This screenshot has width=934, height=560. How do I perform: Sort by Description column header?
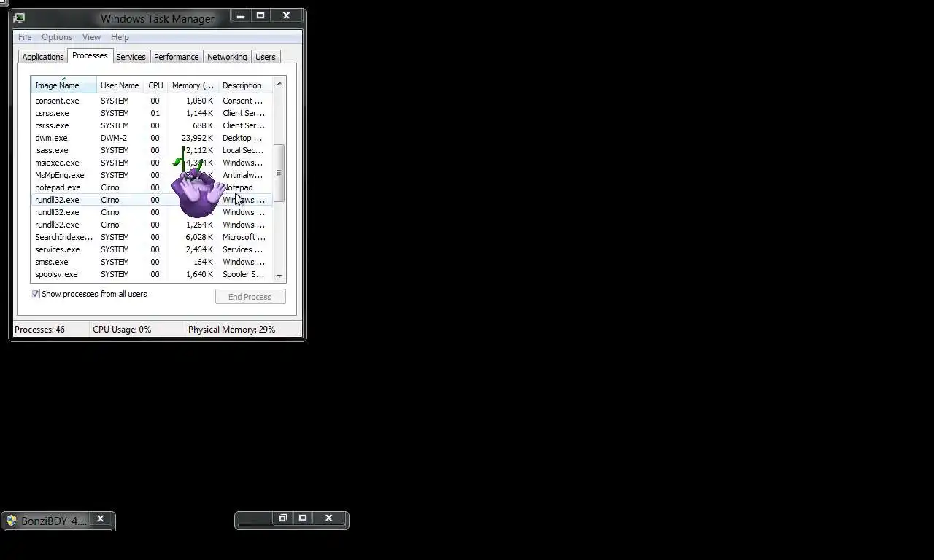[x=245, y=85]
